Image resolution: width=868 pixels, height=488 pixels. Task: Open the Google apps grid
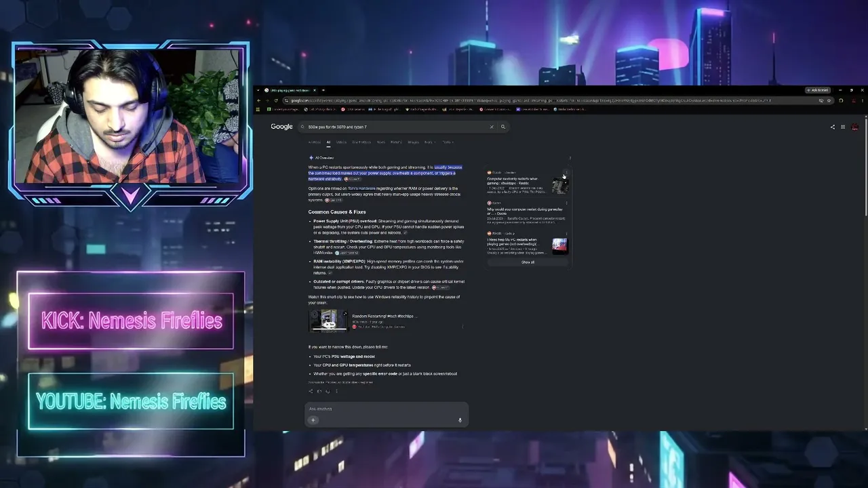(843, 127)
